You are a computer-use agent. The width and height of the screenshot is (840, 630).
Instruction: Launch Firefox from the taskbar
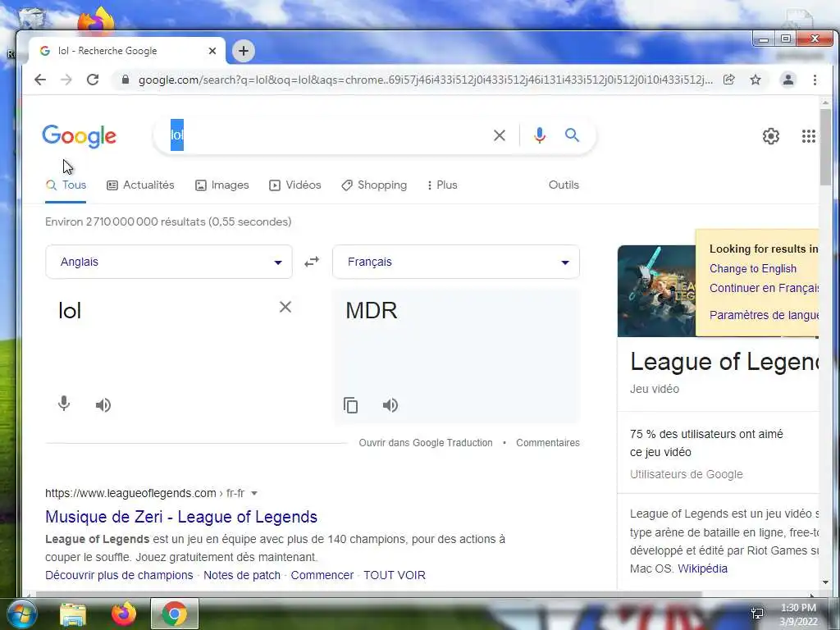[x=124, y=614]
